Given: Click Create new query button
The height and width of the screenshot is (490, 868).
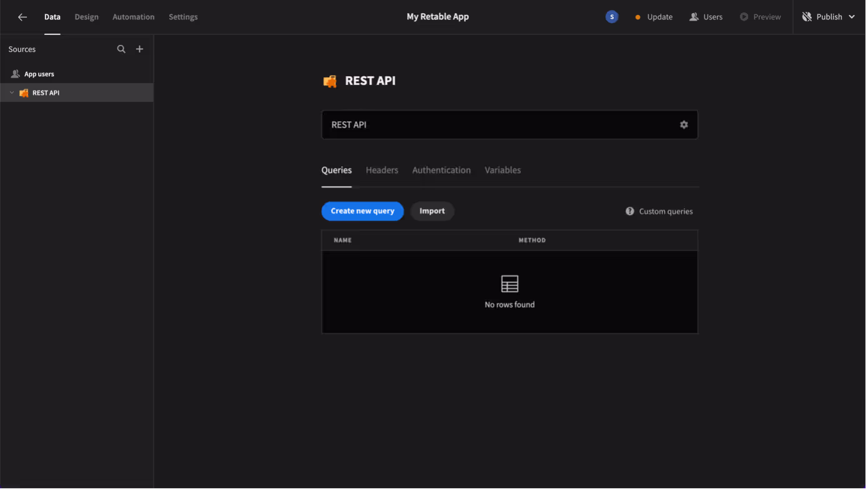Looking at the screenshot, I should coord(363,211).
